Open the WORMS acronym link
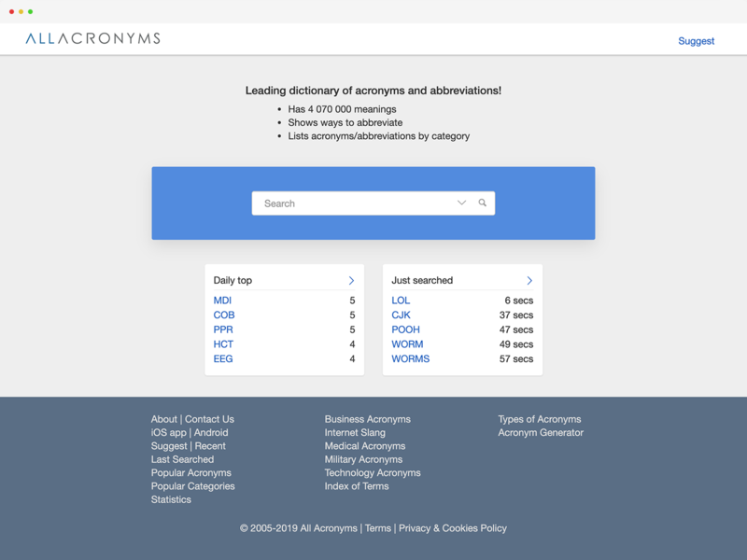The width and height of the screenshot is (747, 560). (x=411, y=359)
